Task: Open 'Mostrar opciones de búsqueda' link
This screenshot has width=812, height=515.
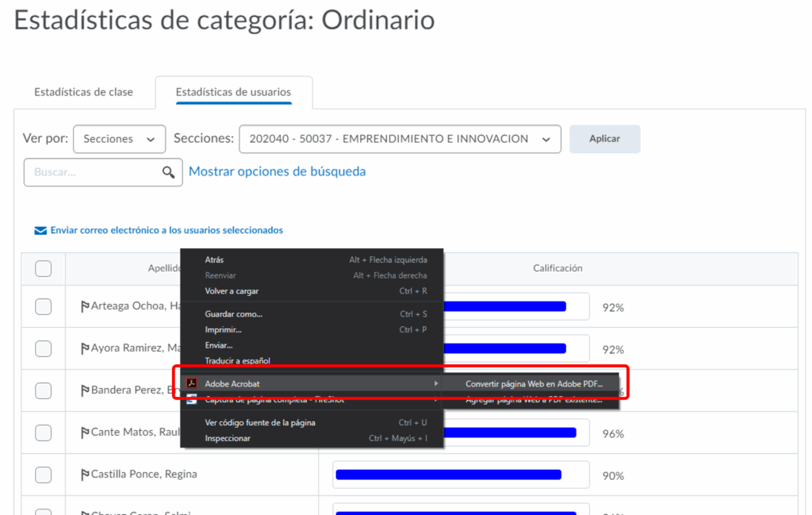Action: 277,171
